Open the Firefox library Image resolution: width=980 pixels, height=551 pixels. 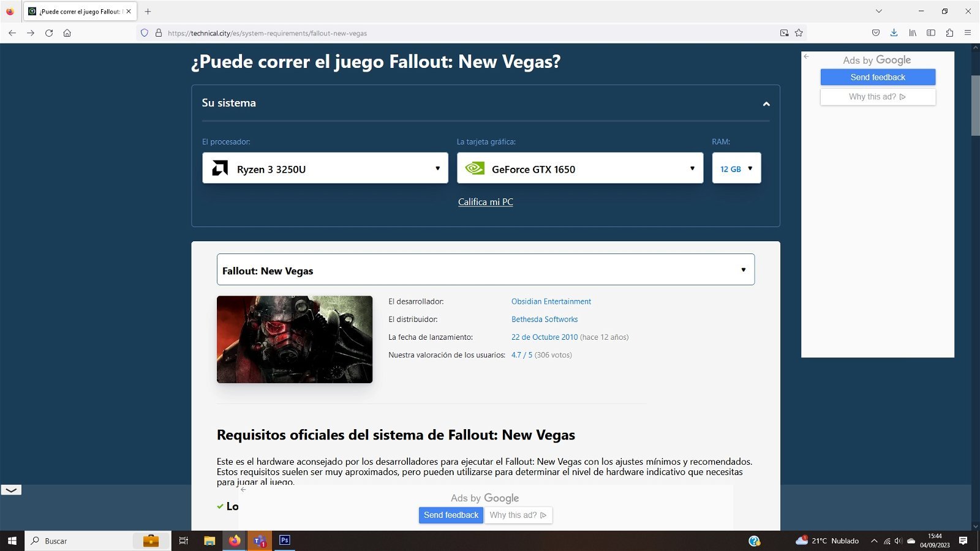tap(913, 33)
